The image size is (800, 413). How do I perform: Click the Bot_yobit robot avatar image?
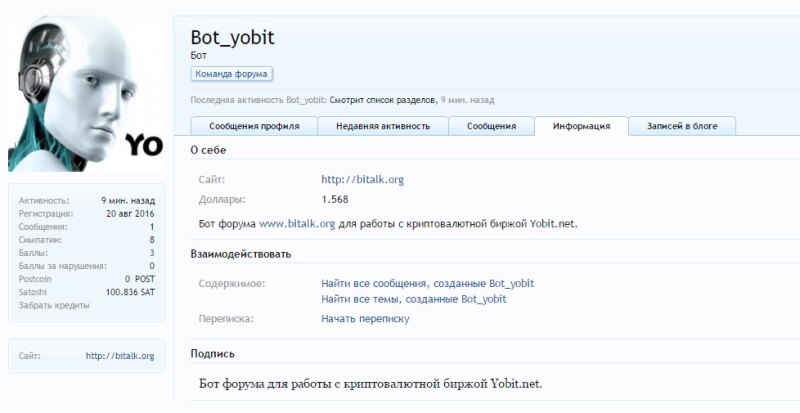tap(85, 95)
